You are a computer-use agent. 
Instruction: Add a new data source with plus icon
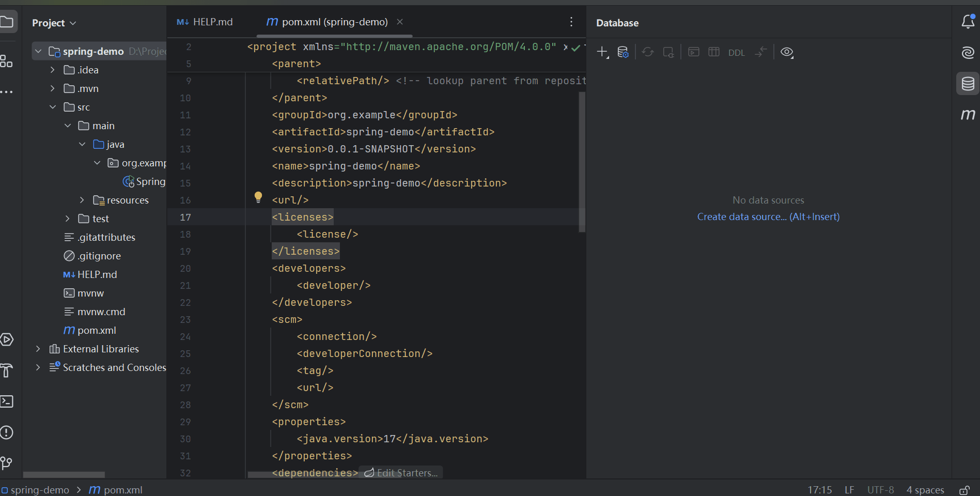[x=602, y=52]
